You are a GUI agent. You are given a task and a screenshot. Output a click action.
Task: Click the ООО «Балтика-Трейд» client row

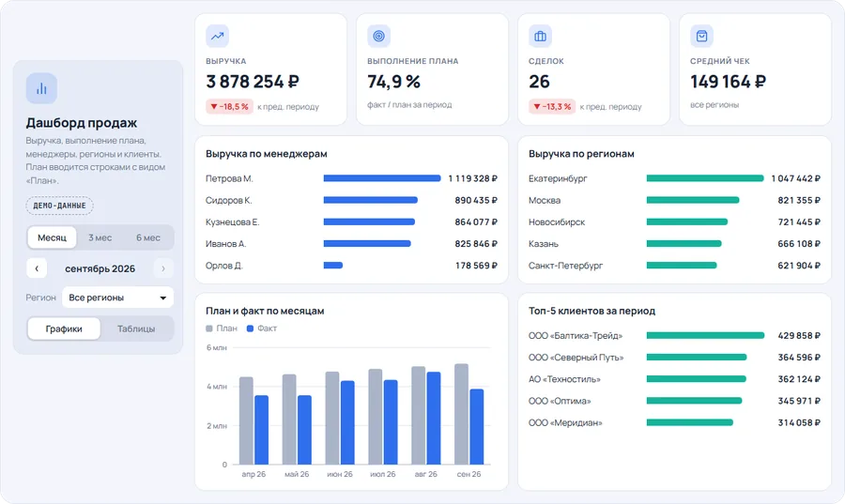pyautogui.click(x=675, y=335)
